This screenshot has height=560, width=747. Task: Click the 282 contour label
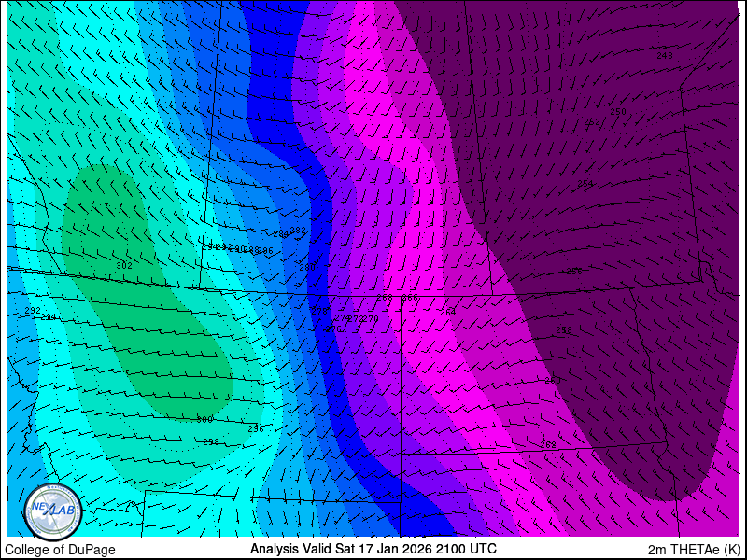pos(298,230)
